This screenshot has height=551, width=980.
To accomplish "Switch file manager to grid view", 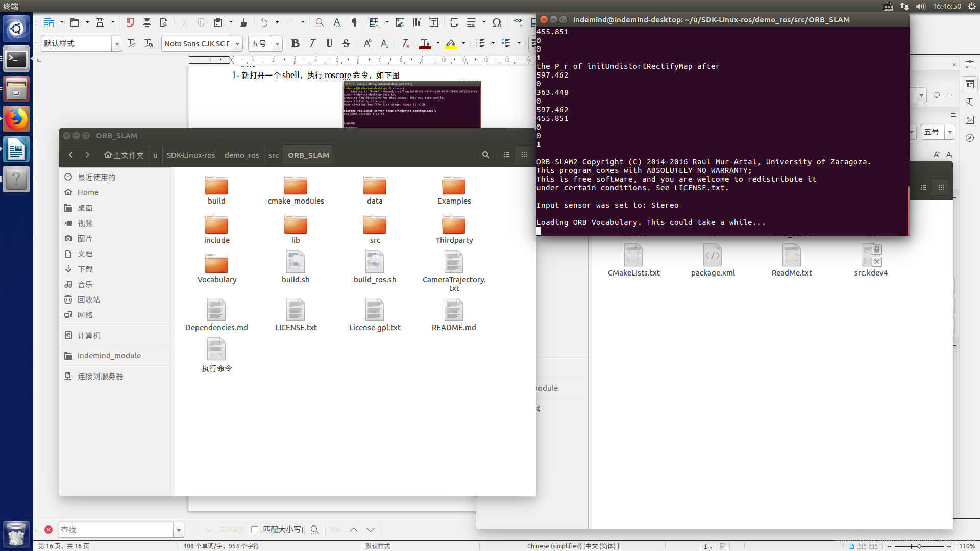I will coord(524,155).
